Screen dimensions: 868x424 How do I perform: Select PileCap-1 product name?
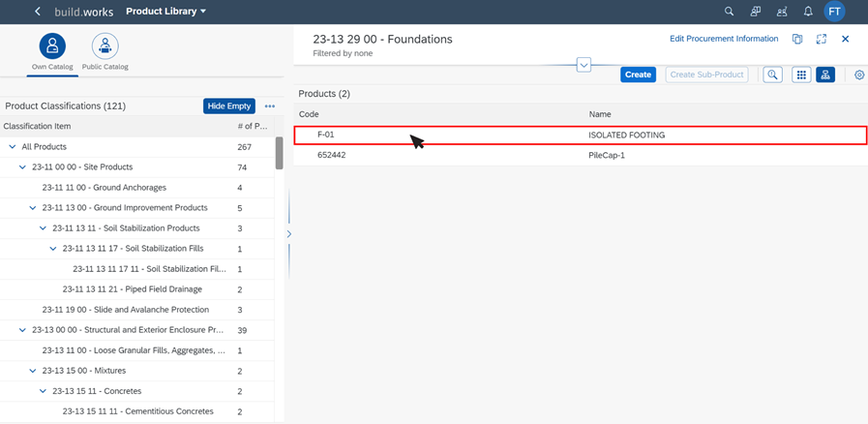tap(607, 156)
